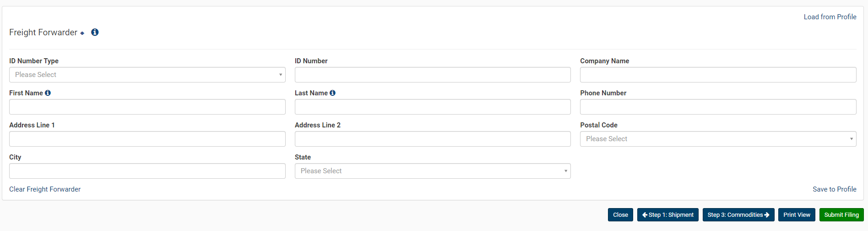Go back to Step 1: Shipment
Screen dimensions: 868x231
point(667,215)
